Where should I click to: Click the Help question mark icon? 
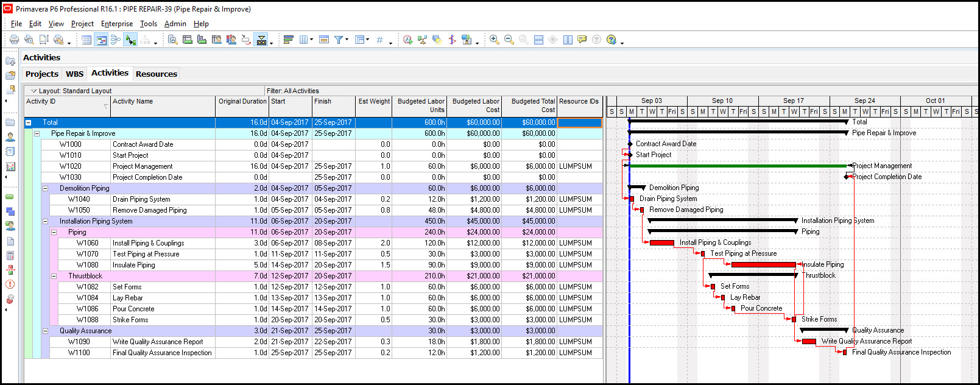click(x=612, y=40)
